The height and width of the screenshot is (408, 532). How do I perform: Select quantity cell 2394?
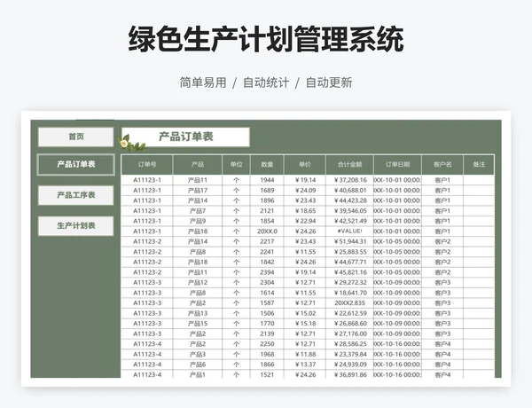[267, 272]
